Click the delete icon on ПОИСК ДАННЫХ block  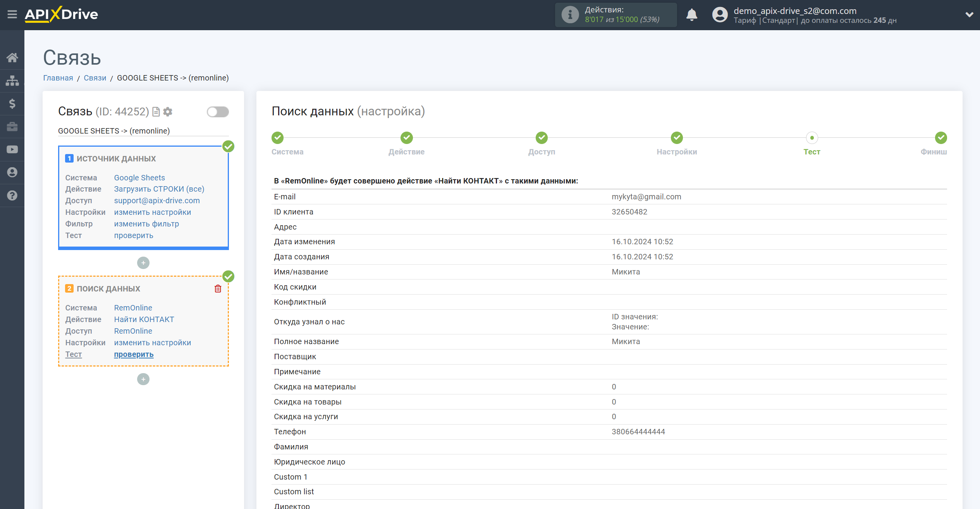218,289
